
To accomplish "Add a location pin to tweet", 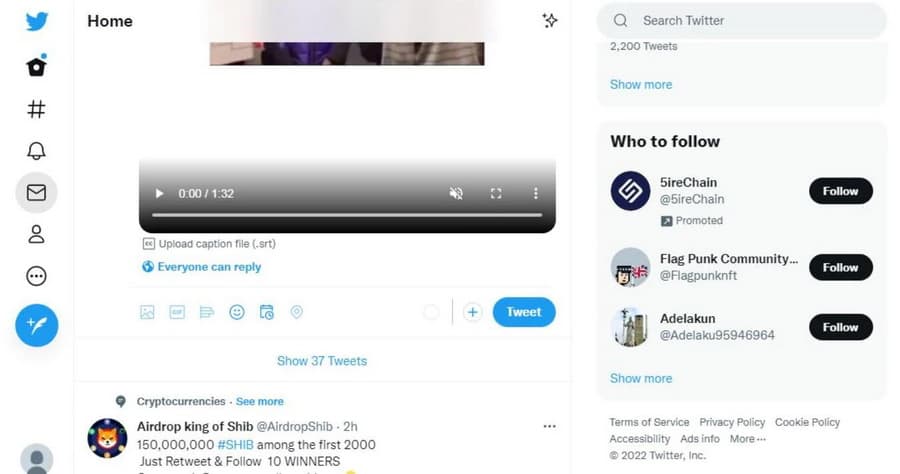I will 296,312.
